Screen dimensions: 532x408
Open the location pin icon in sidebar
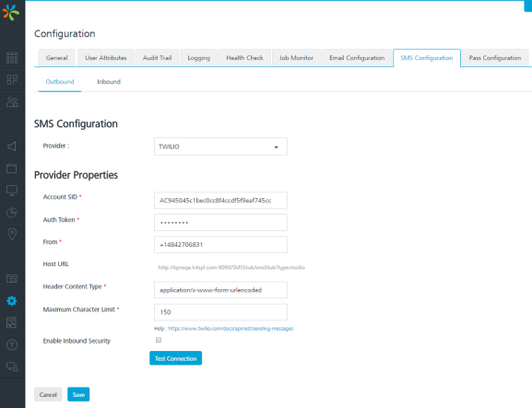[x=12, y=235]
